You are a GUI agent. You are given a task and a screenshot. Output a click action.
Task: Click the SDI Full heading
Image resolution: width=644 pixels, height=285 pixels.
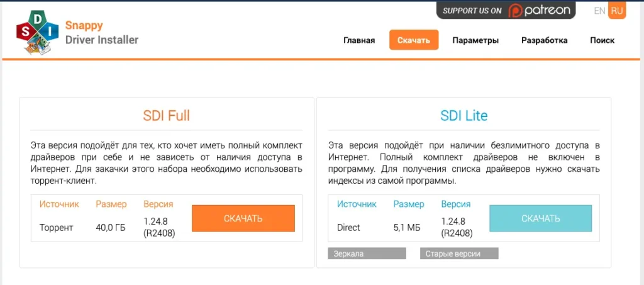pyautogui.click(x=166, y=116)
